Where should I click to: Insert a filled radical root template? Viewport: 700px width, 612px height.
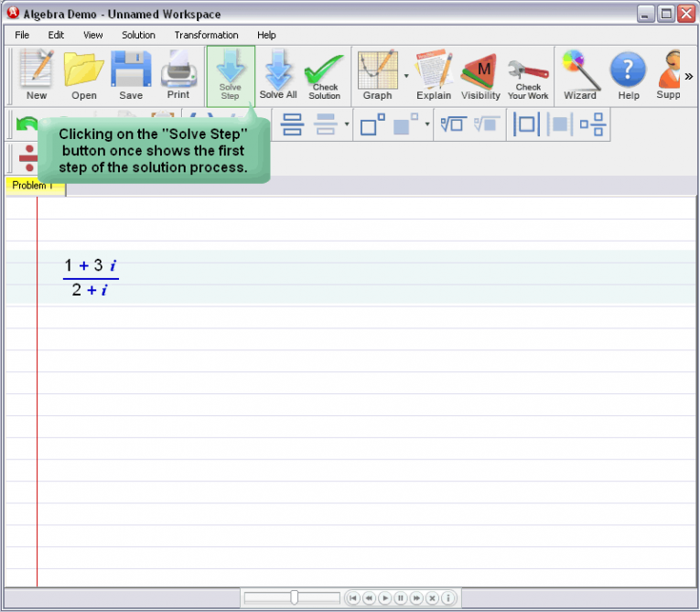coord(486,124)
